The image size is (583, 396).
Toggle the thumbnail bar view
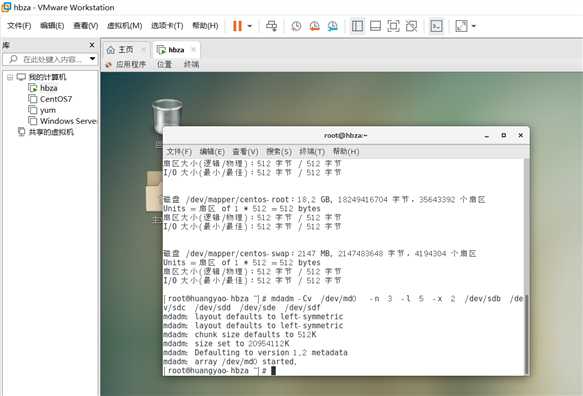pyautogui.click(x=376, y=26)
